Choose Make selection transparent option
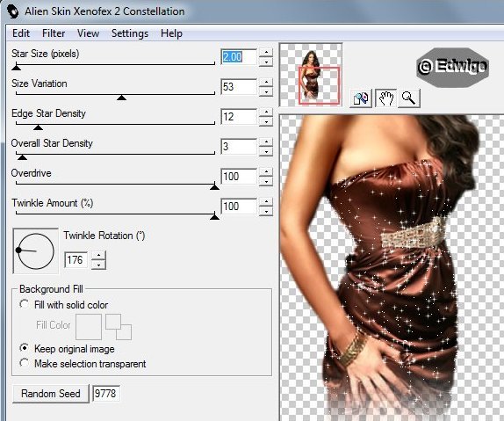The image size is (504, 421). [x=24, y=363]
